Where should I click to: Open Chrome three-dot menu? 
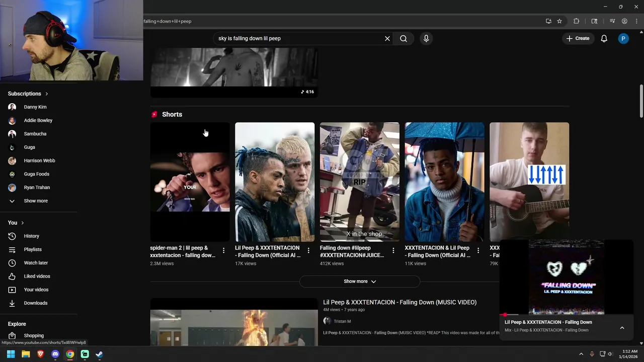pyautogui.click(x=636, y=21)
